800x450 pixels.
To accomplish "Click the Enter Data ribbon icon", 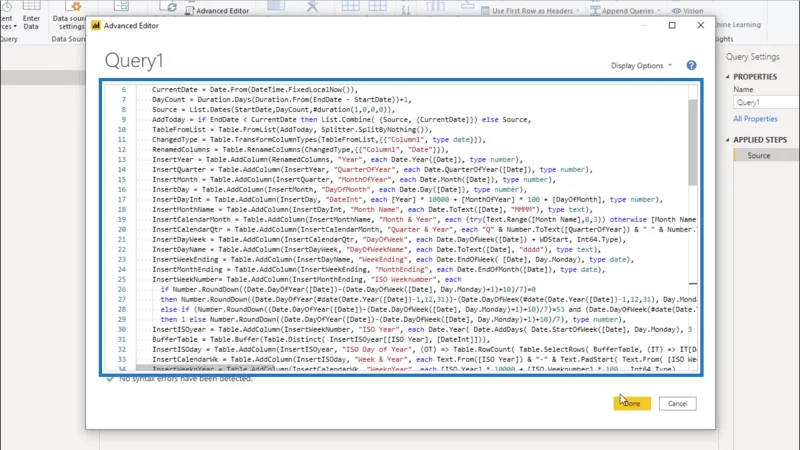I will pyautogui.click(x=31, y=15).
